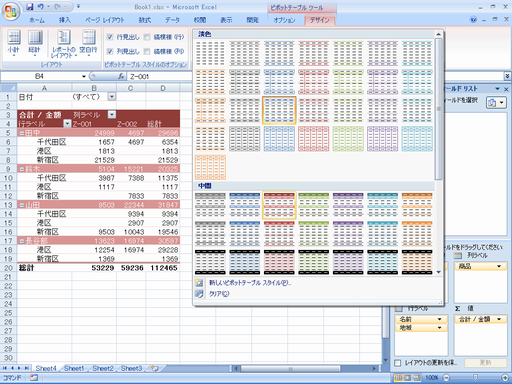This screenshot has height=384, width=512.
Task: Click the Save icon in quick access toolbar
Action: click(30, 7)
